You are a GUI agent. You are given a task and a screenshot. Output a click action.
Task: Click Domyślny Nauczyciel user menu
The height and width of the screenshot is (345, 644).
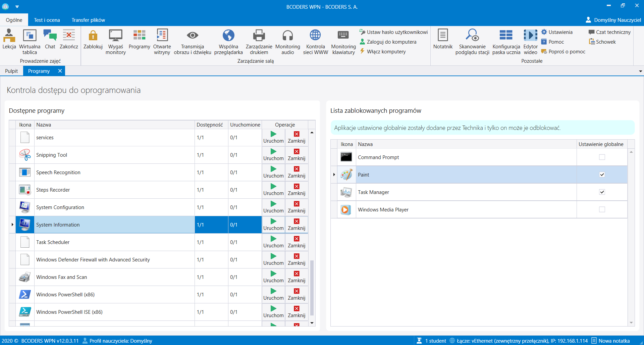[x=613, y=20]
